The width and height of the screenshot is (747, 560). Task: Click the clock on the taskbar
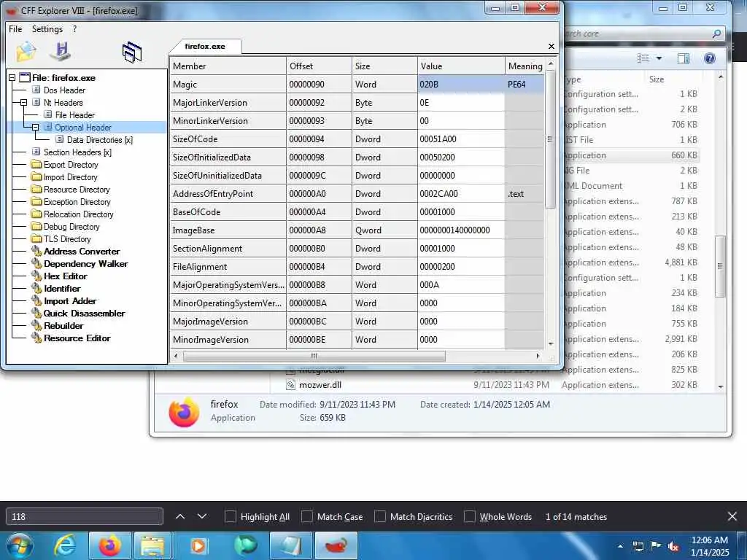point(709,546)
